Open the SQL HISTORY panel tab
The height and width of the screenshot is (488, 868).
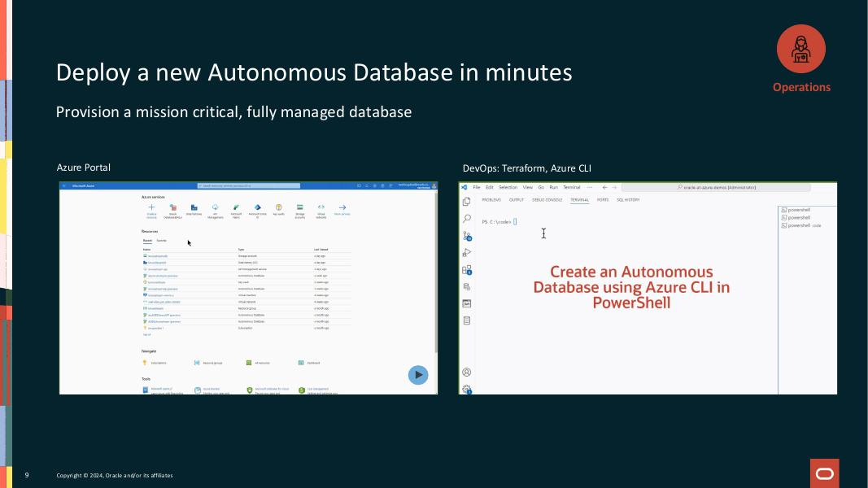[628, 199]
